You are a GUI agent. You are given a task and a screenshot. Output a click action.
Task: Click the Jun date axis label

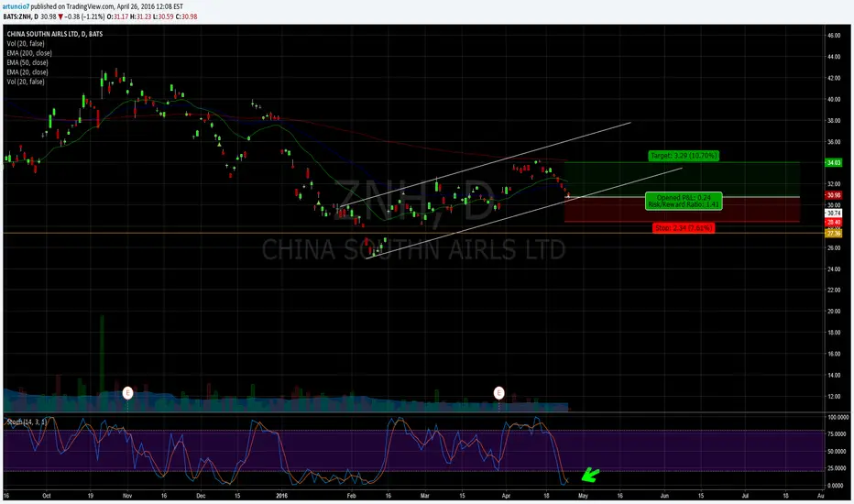664,496
